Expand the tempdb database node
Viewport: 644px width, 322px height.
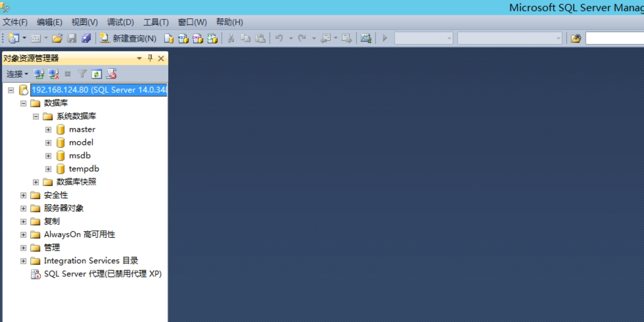48,169
